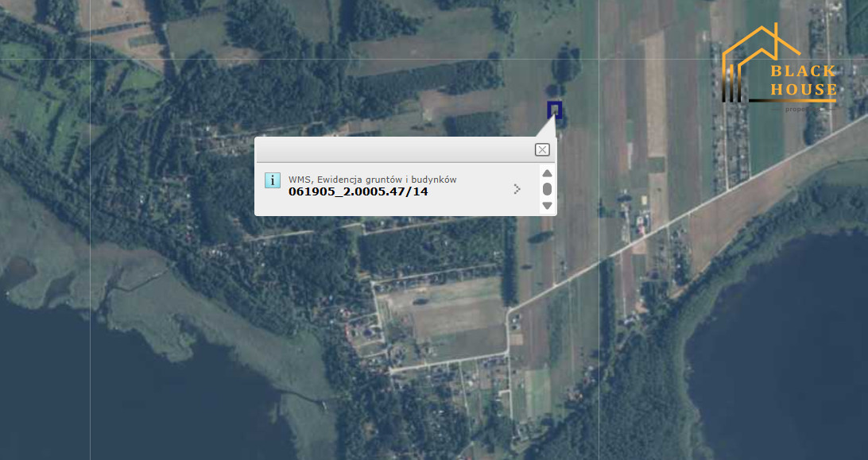Close the parcel info popup
This screenshot has height=460, width=868.
click(542, 149)
